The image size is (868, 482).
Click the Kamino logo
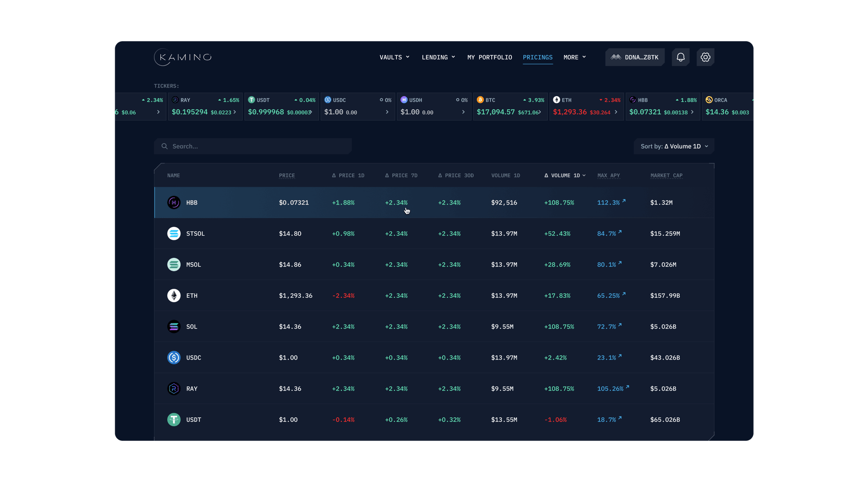click(x=183, y=57)
